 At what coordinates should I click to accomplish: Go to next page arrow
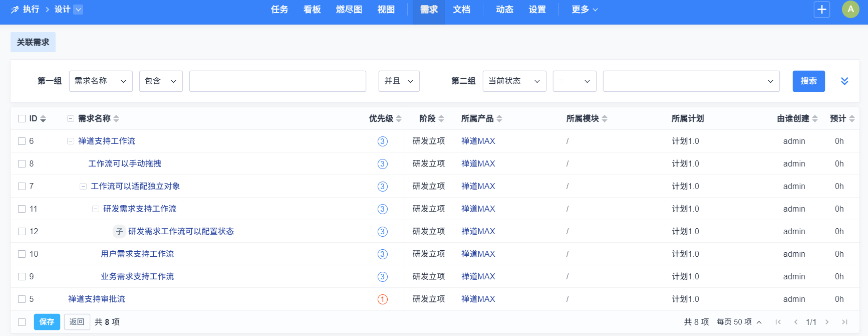click(x=827, y=322)
